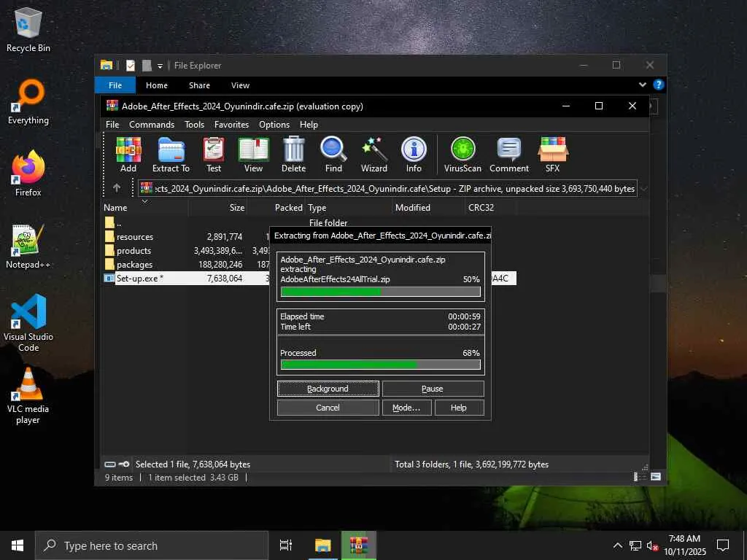The width and height of the screenshot is (747, 560).
Task: Click the Mode... button
Action: [x=406, y=408]
